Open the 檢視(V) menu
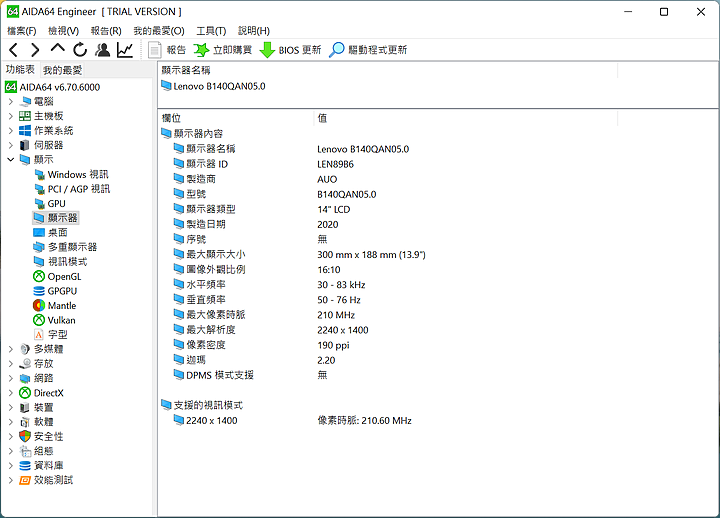The height and width of the screenshot is (518, 720). coord(63,31)
